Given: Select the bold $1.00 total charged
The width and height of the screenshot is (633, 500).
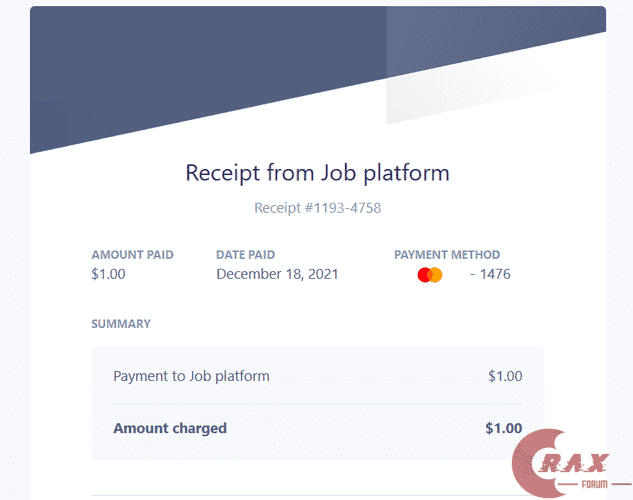Looking at the screenshot, I should (503, 428).
